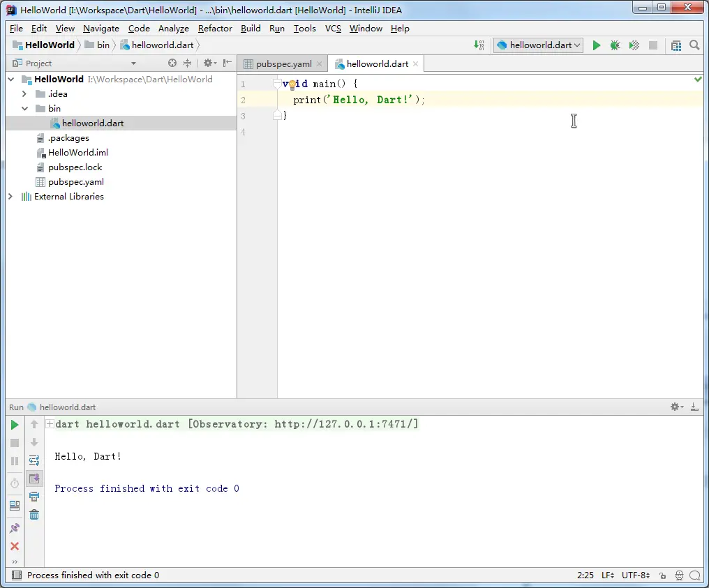Screen dimensions: 709x588
Task: Click the stop button in top toolbar
Action: (653, 45)
